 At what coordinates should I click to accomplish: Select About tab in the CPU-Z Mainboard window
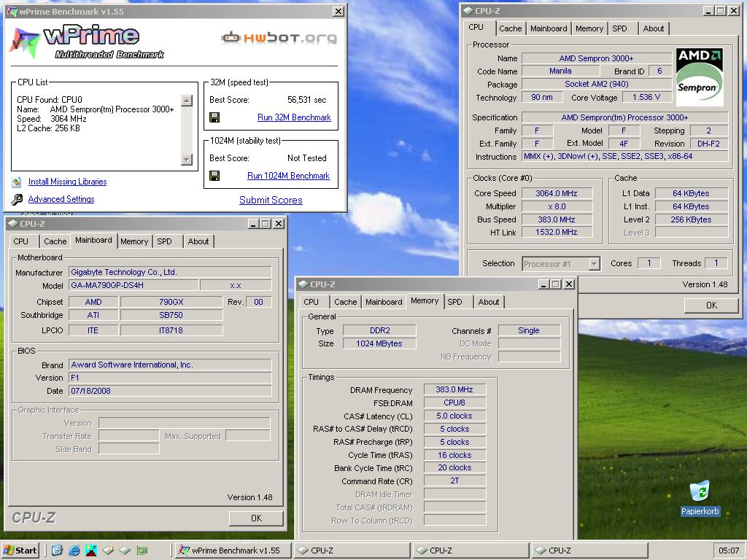click(x=198, y=241)
